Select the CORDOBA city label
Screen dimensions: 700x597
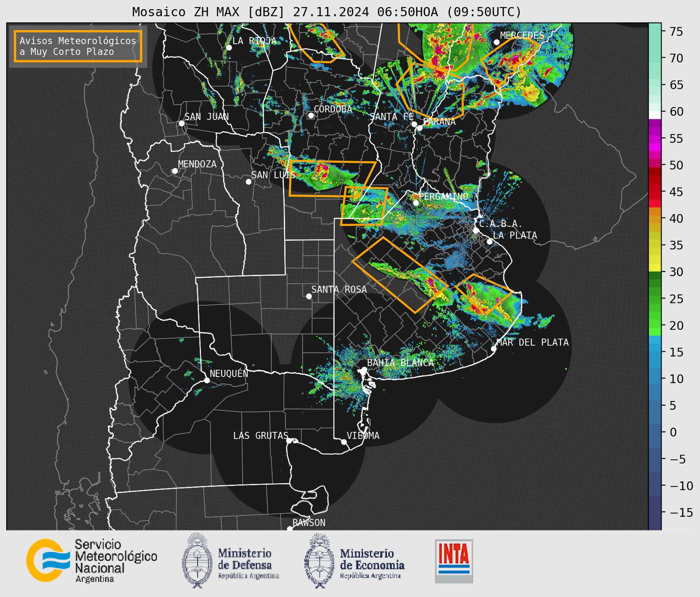(333, 109)
